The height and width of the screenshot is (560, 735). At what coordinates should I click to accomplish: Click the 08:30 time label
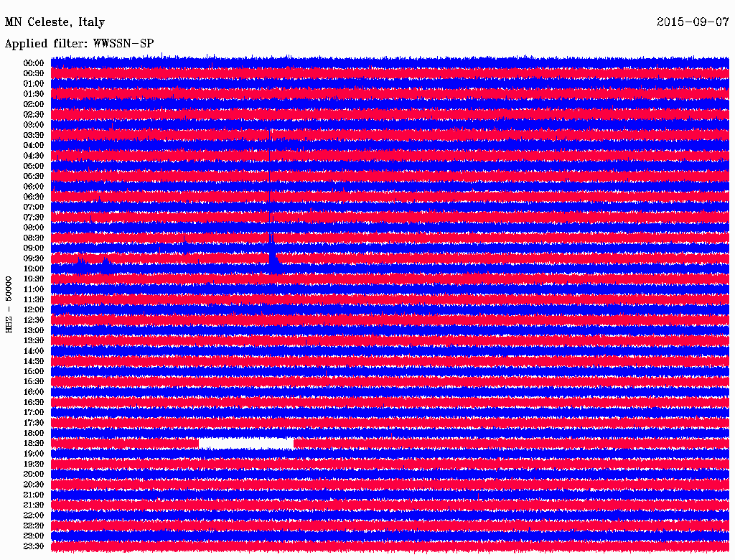coord(34,238)
